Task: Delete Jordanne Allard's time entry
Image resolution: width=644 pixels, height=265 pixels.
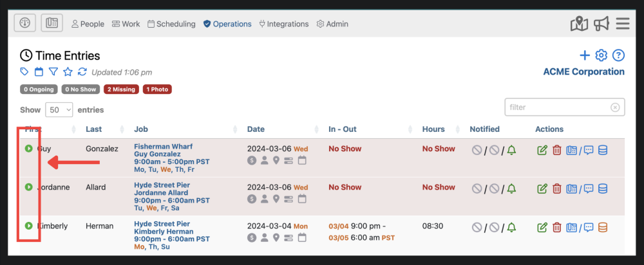Action: click(557, 188)
